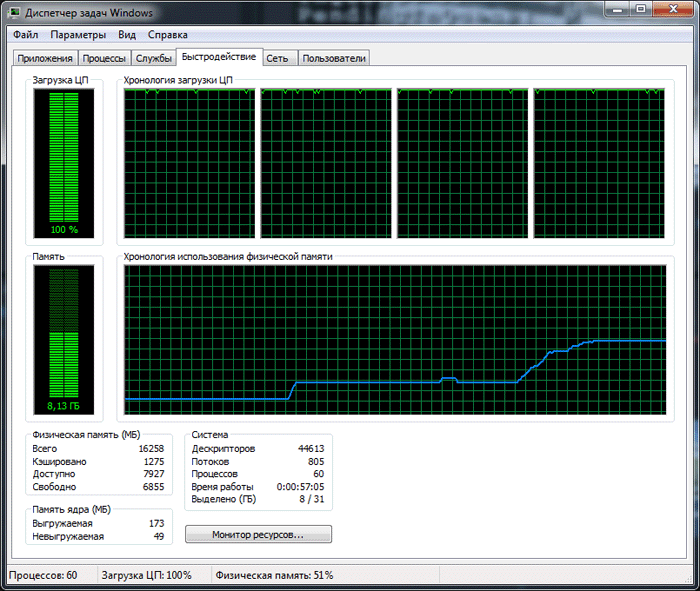This screenshot has height=591, width=700.
Task: Open the Параметры menu
Action: (x=78, y=35)
